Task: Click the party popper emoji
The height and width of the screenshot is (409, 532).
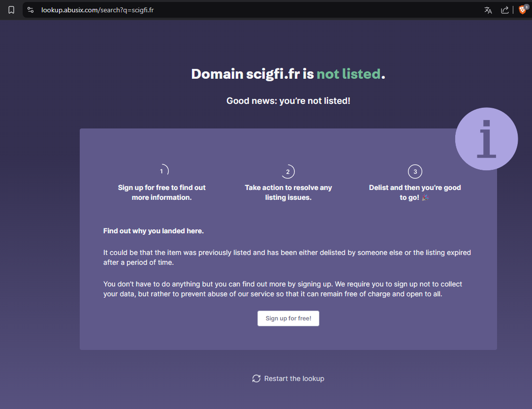Action: [425, 197]
